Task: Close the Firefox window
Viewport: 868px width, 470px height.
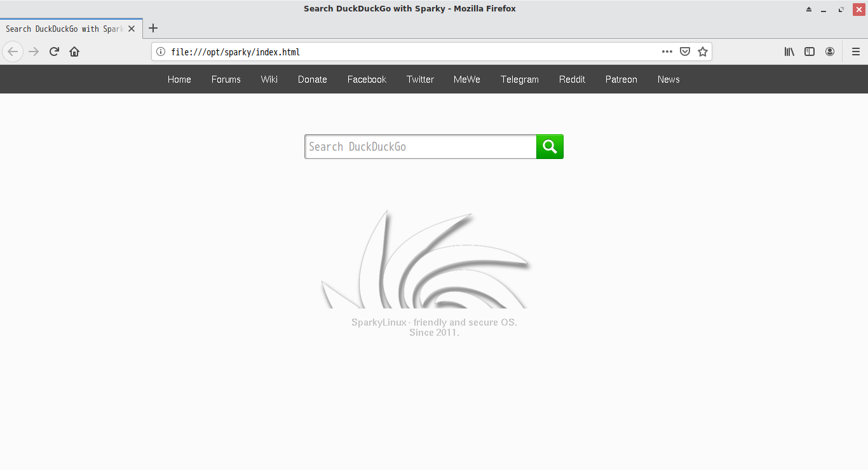Action: pos(858,10)
